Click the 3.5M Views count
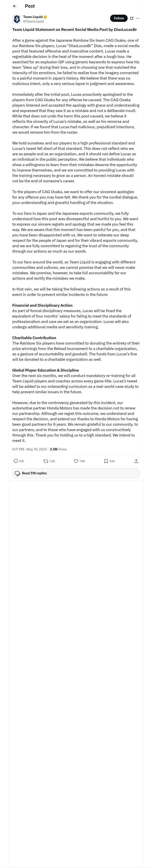Image resolution: width=152 pixels, height=868 pixels. pos(58,449)
